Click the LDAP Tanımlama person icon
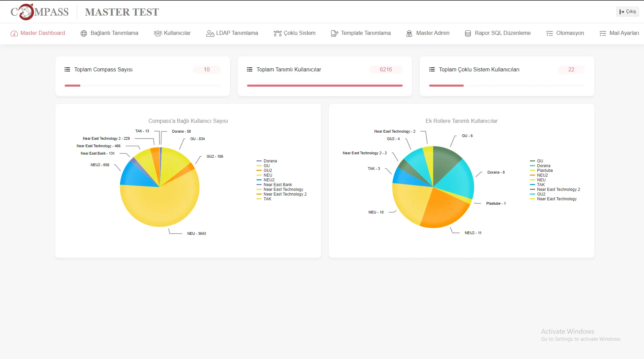Screen dimensions: 644x359 coord(210,33)
